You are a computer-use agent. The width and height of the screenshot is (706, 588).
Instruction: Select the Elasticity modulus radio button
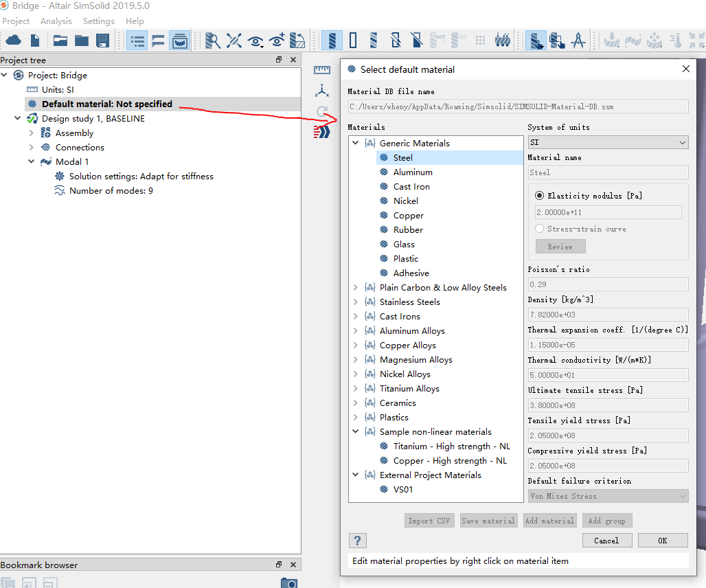click(539, 196)
